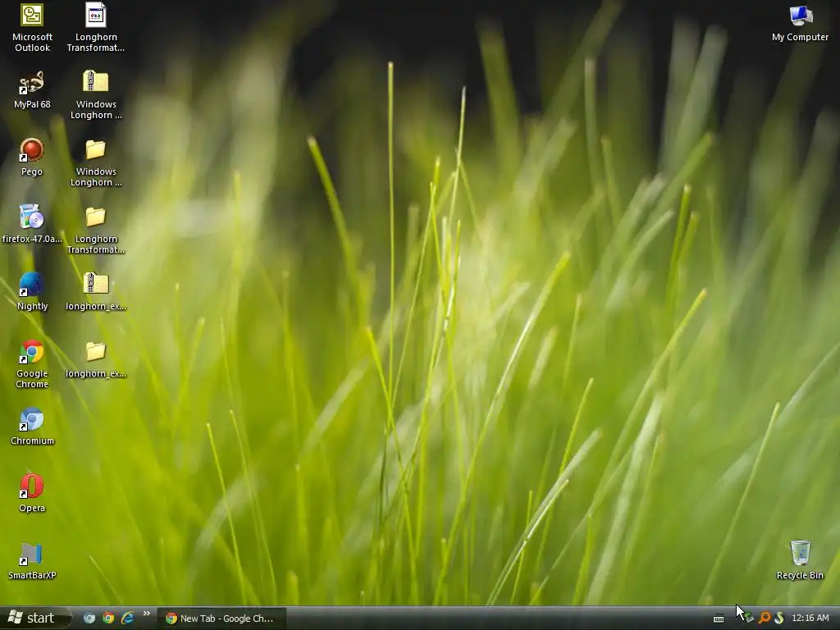The height and width of the screenshot is (630, 840).
Task: Select the Opera desktop shortcut
Action: (x=32, y=493)
